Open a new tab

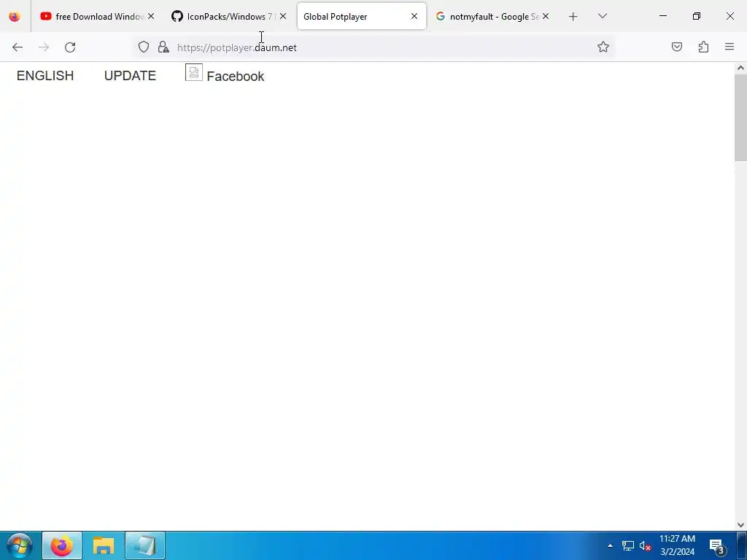573,17
